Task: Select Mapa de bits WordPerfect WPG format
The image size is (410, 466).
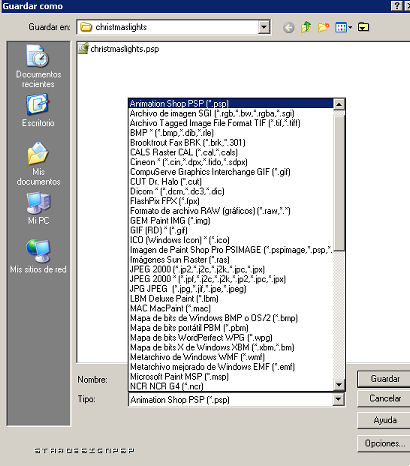Action: pos(231,338)
